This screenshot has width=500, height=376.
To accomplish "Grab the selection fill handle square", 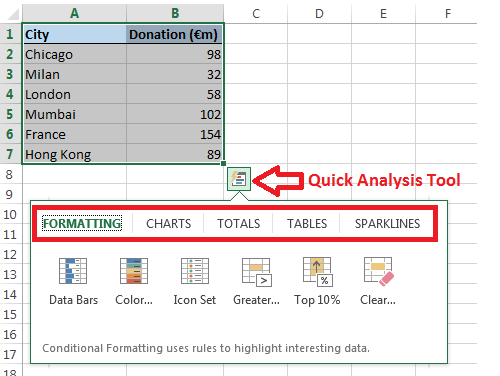I will point(223,163).
